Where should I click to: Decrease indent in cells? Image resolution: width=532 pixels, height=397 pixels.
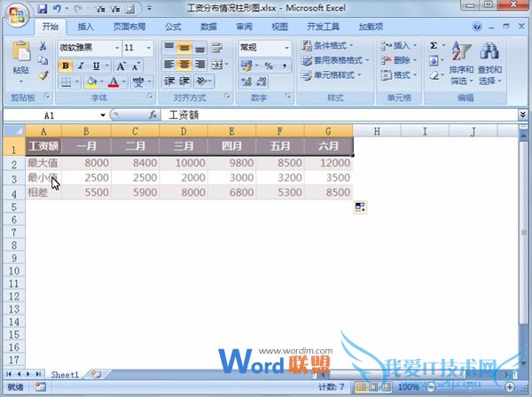pos(169,81)
